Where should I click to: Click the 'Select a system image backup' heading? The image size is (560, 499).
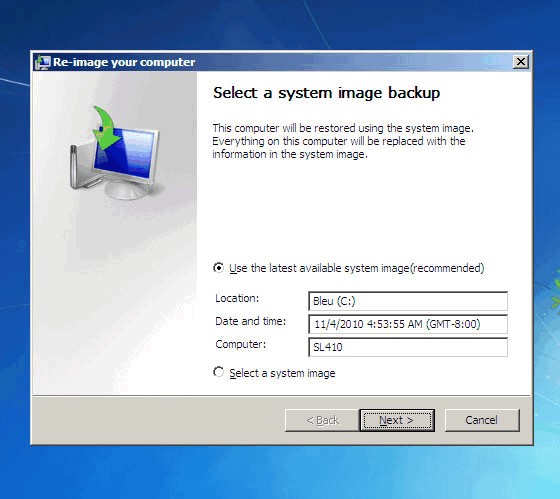pyautogui.click(x=326, y=93)
